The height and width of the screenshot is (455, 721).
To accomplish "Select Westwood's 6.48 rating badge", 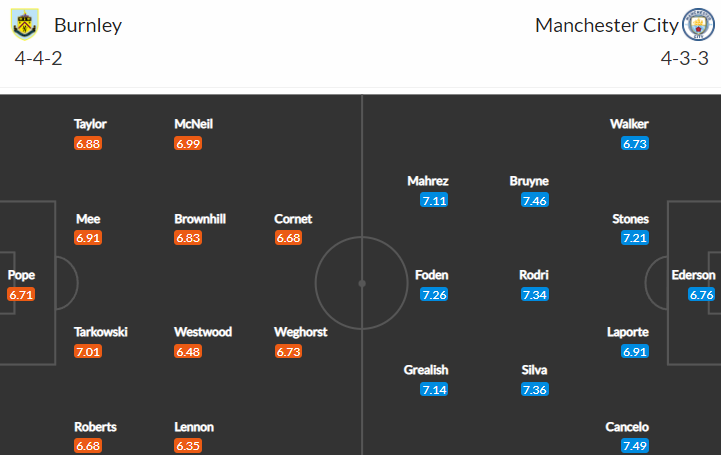I will click(x=188, y=352).
